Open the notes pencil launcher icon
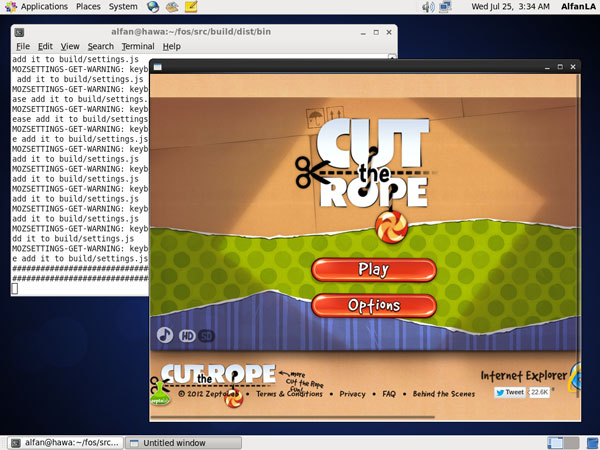The image size is (600, 450). pyautogui.click(x=191, y=7)
